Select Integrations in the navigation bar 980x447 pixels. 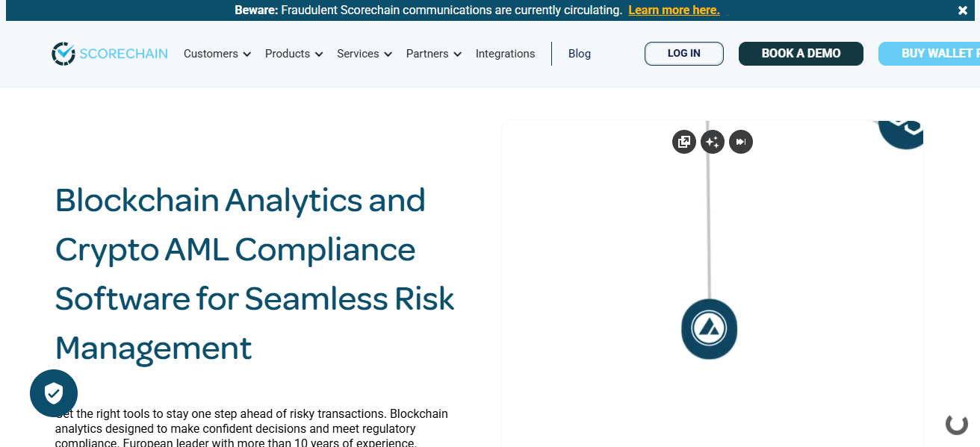tap(505, 54)
